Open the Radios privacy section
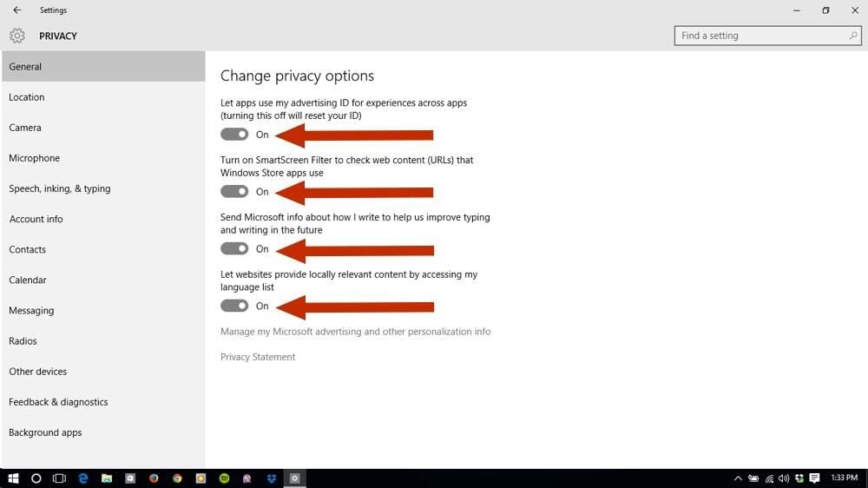 click(103, 340)
